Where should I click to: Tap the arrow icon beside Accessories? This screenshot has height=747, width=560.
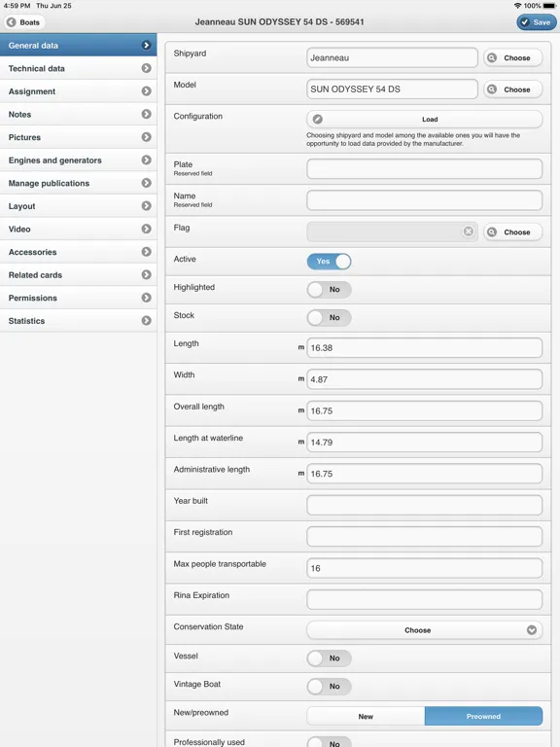[x=146, y=252]
